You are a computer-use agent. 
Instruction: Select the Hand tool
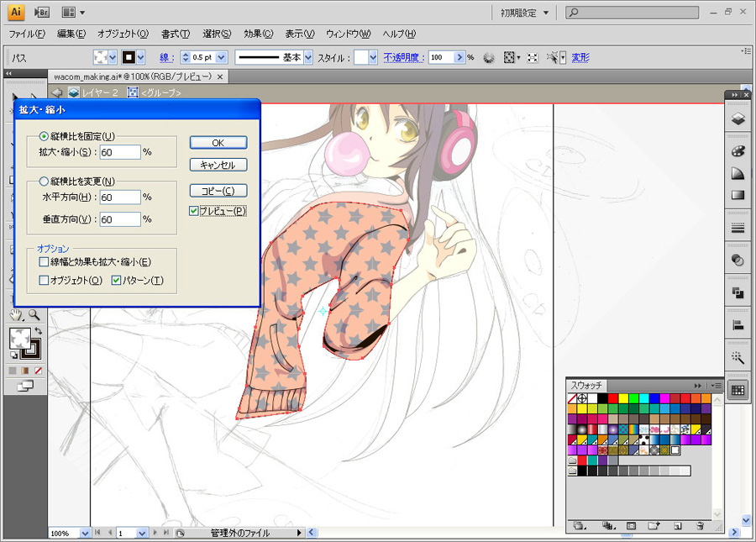(17, 315)
